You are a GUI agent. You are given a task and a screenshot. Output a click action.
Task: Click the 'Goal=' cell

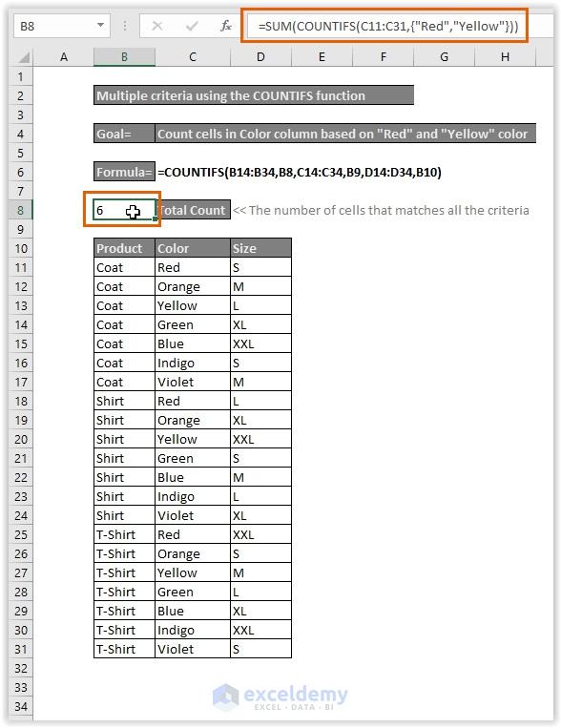click(124, 134)
